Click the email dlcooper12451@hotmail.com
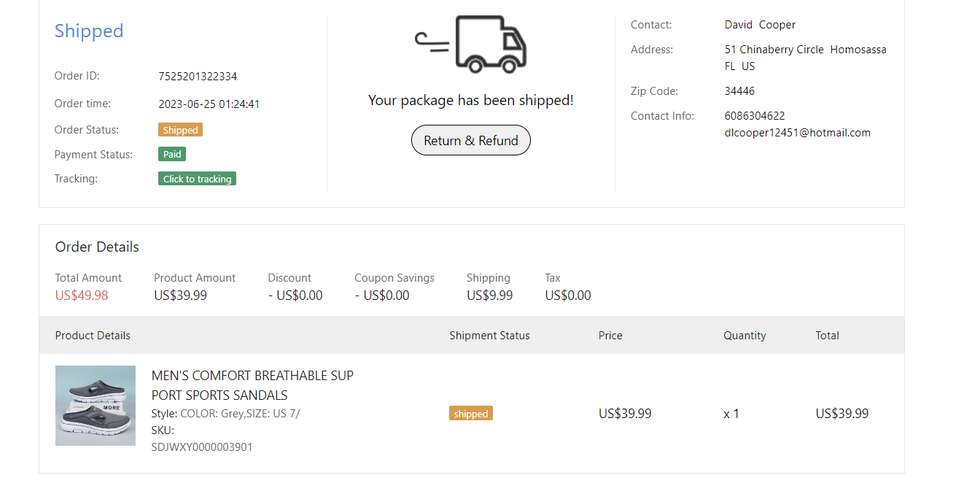 (x=797, y=133)
